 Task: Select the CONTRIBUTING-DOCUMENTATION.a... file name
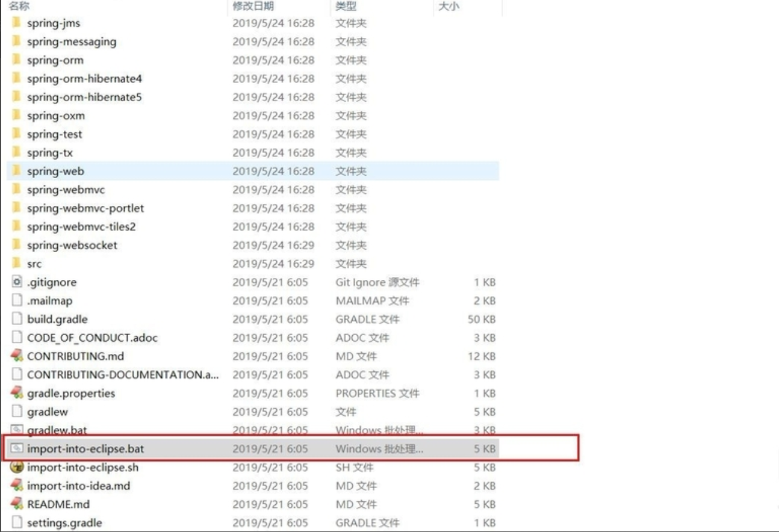tap(123, 375)
